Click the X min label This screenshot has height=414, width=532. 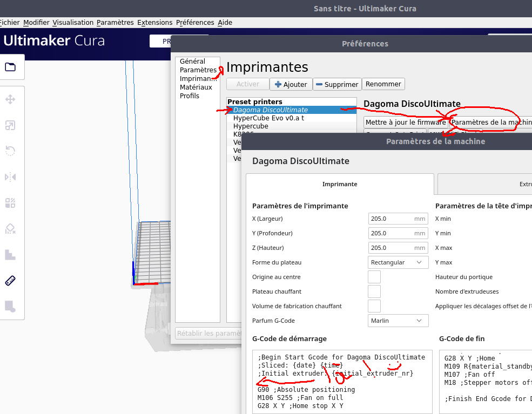[x=443, y=219]
